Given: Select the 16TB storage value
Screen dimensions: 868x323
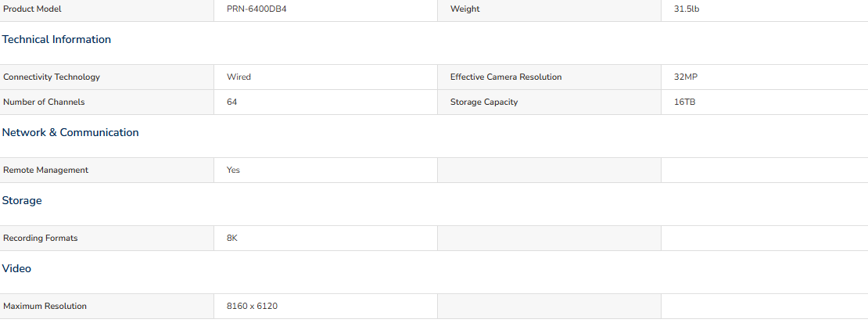Looking at the screenshot, I should pos(685,102).
